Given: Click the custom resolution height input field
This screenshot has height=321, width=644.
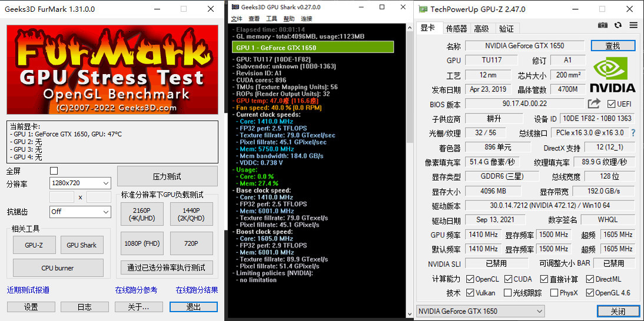Looking at the screenshot, I should [98, 197].
